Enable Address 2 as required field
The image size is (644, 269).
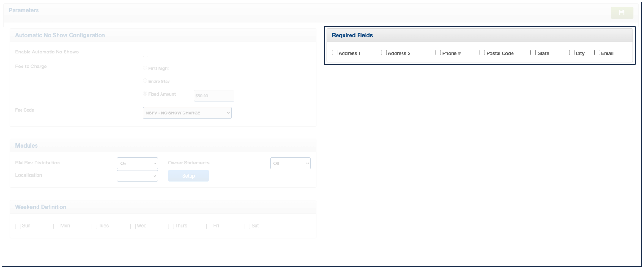pyautogui.click(x=384, y=53)
